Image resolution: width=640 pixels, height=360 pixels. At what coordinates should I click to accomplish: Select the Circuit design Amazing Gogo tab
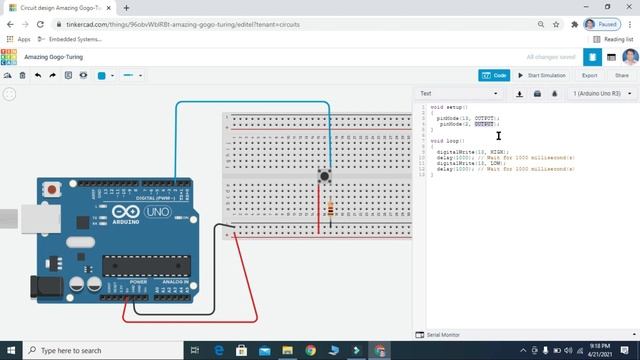click(x=60, y=8)
